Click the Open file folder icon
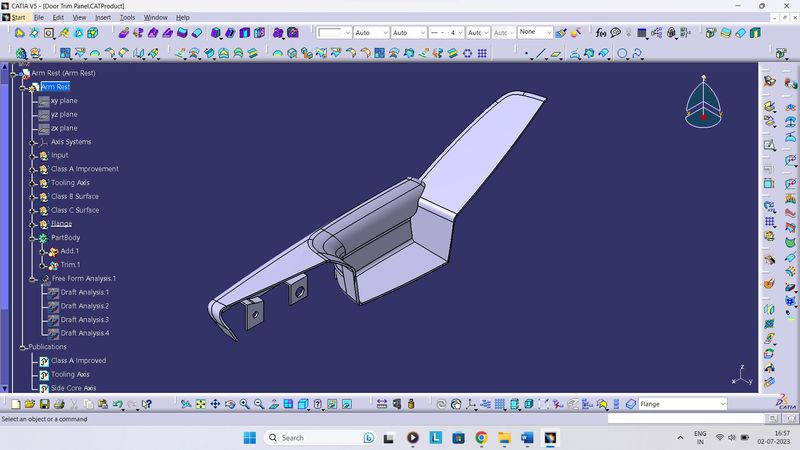 31,404
